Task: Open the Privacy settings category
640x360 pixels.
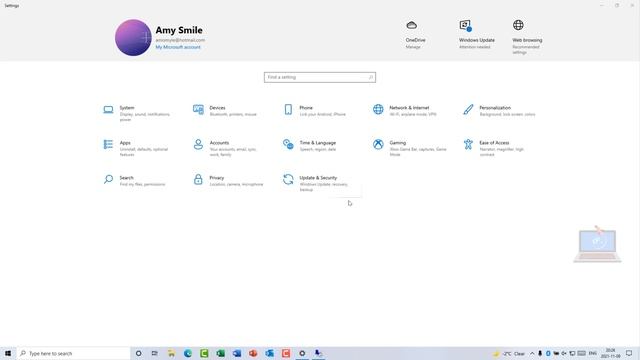Action: point(227,181)
